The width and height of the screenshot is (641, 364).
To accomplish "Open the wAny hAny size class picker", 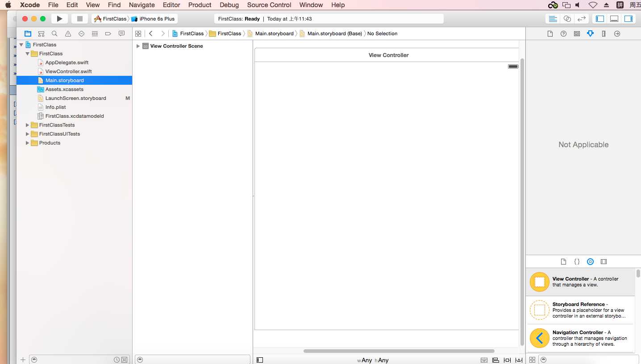I will coord(373,360).
